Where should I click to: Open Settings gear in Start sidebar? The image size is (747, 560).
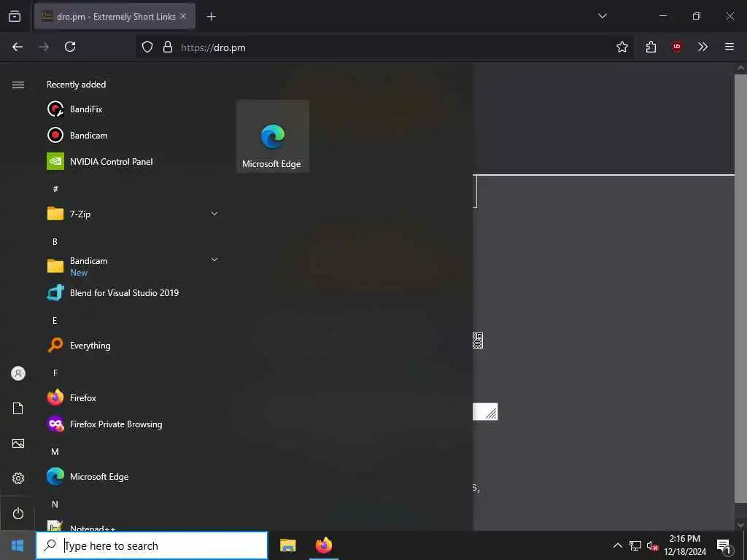(x=18, y=478)
